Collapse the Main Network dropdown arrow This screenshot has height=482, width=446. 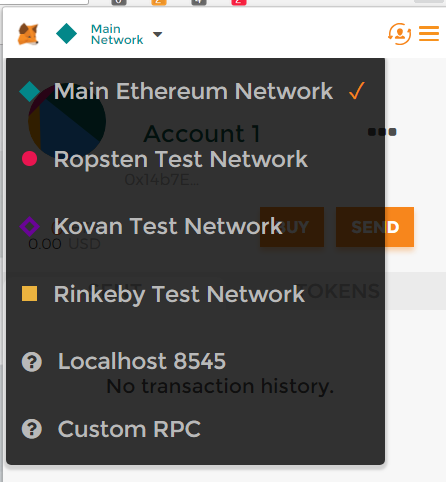click(157, 34)
